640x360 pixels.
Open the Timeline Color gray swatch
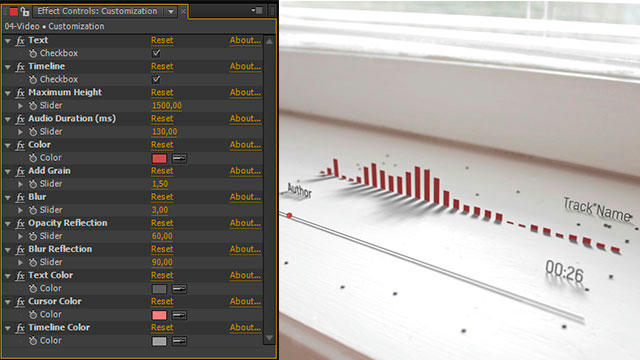[x=159, y=341]
